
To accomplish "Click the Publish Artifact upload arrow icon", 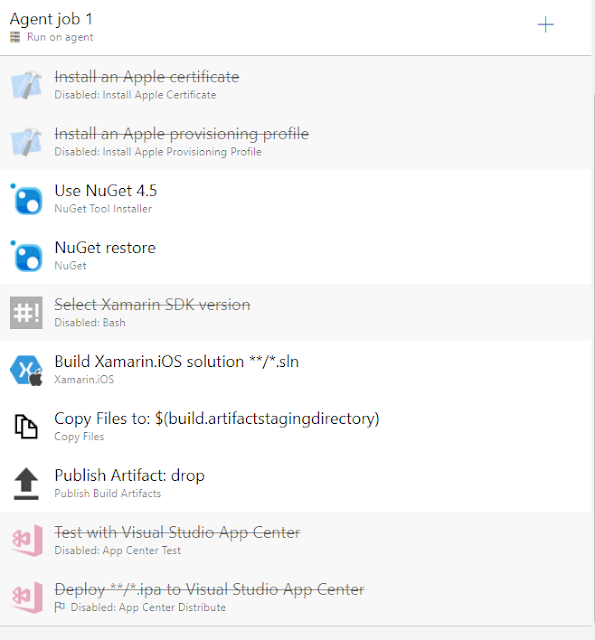I will click(26, 484).
